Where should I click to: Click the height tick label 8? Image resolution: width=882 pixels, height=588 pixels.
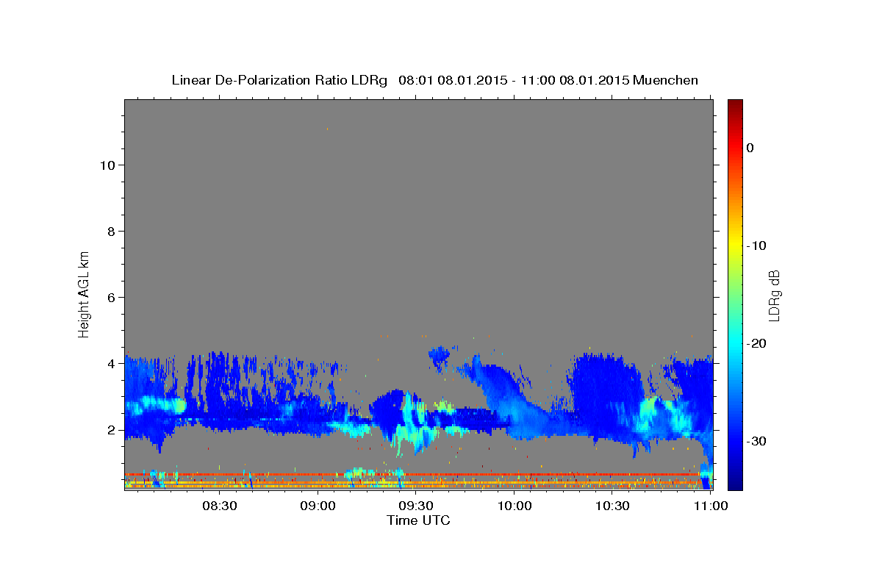point(112,232)
